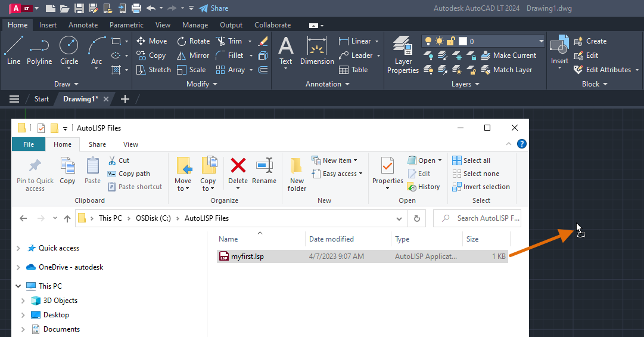Select the myfirst.lsp file
This screenshot has width=644, height=337.
tap(363, 256)
